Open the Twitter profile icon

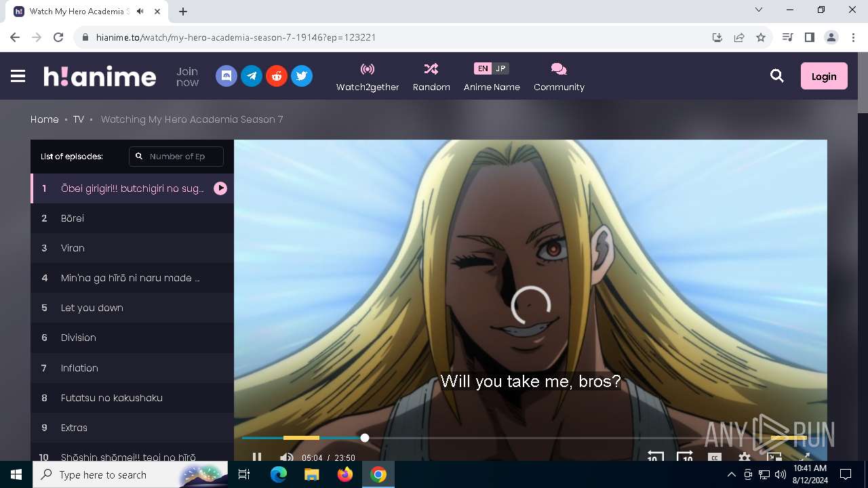(302, 76)
